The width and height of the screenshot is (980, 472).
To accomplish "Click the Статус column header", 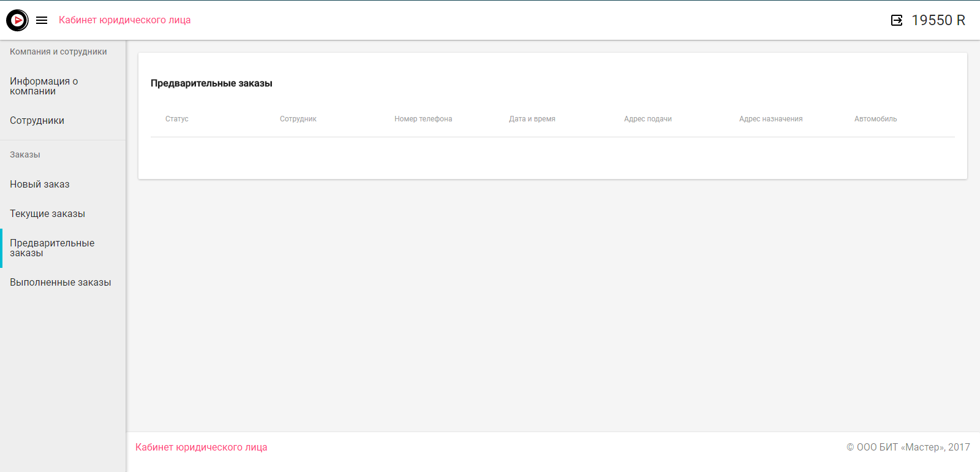I will [x=177, y=119].
